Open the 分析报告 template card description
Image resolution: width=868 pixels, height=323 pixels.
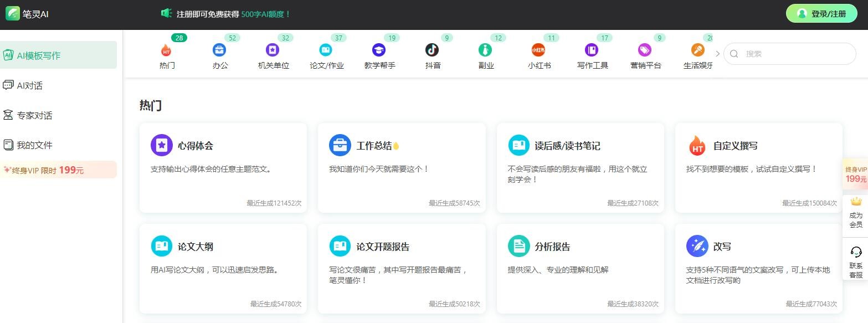[x=558, y=270]
